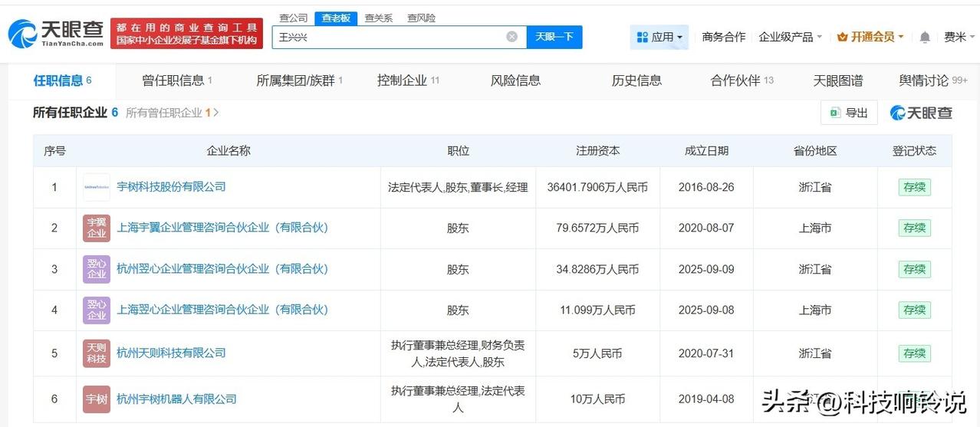This screenshot has width=980, height=427.
Task: Click the 2020-07-31 date cell
Action: 706,353
